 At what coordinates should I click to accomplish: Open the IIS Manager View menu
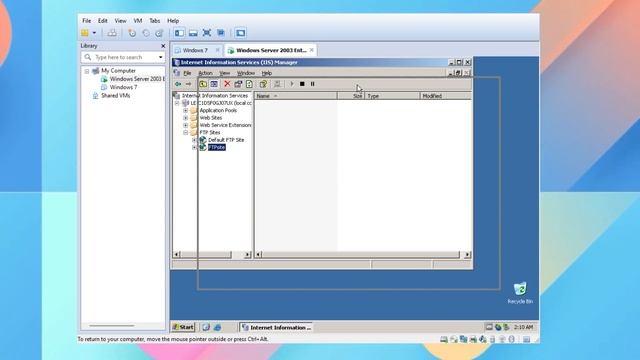click(225, 73)
